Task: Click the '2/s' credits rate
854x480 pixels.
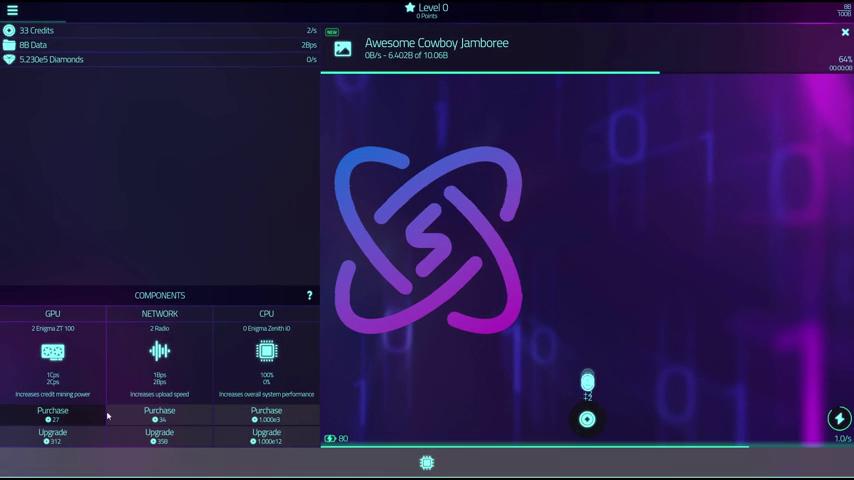Action: click(x=312, y=31)
